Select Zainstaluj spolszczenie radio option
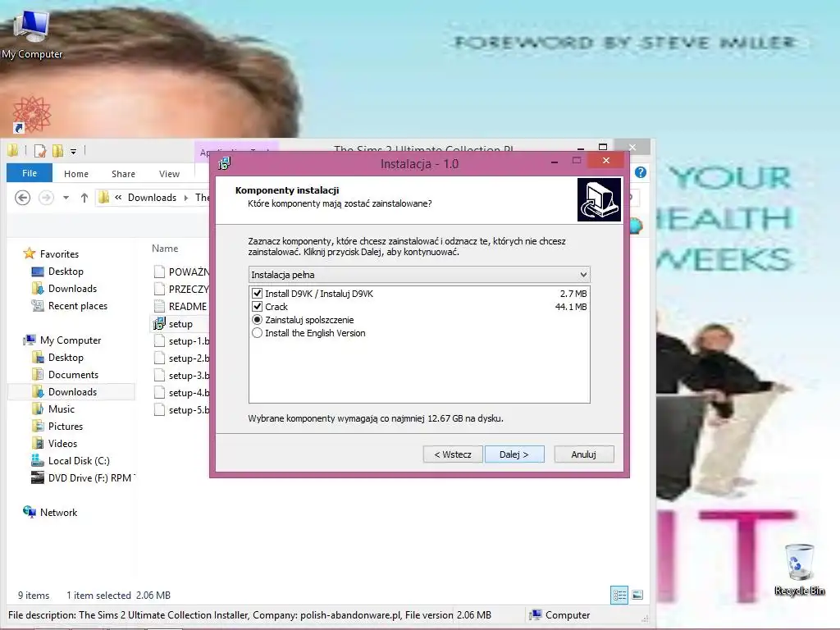Image resolution: width=840 pixels, height=630 pixels. 257,320
